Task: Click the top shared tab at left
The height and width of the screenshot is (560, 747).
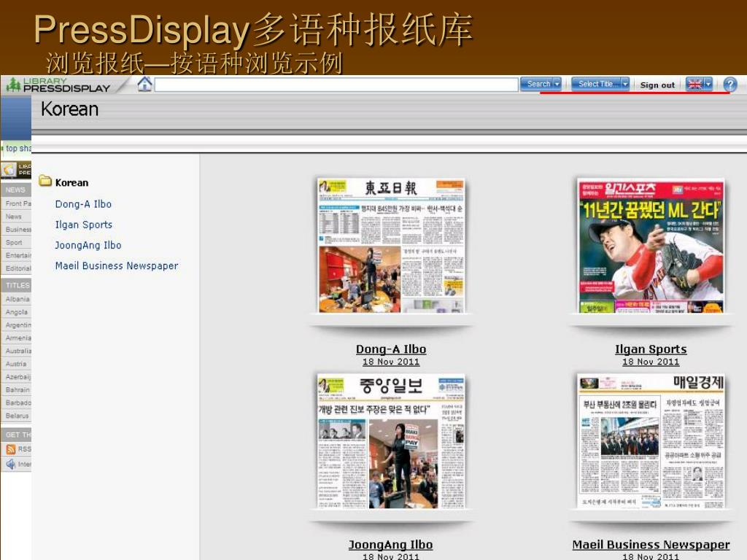Action: coord(17,148)
